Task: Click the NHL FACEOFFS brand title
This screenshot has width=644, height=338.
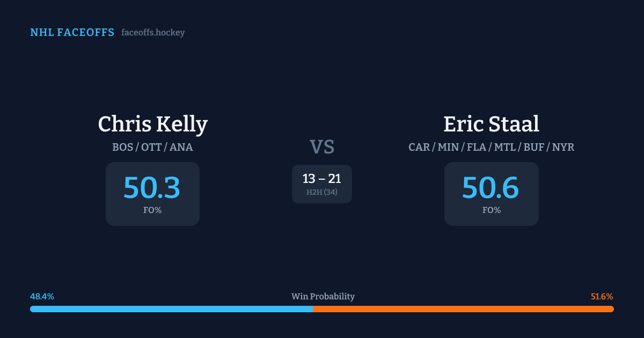Action: pyautogui.click(x=72, y=33)
